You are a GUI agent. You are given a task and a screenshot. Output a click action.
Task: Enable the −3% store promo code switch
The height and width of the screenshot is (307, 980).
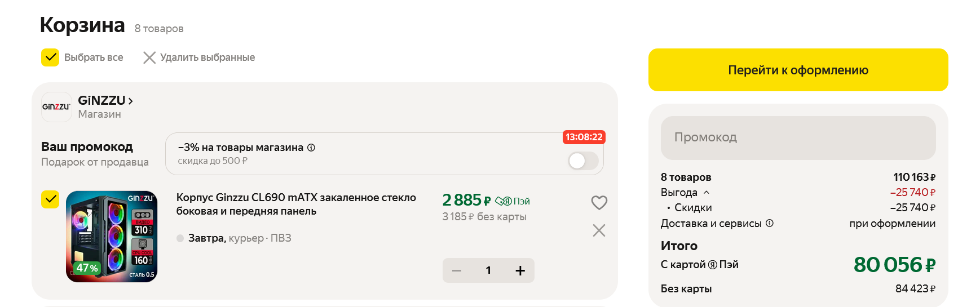pos(583,161)
